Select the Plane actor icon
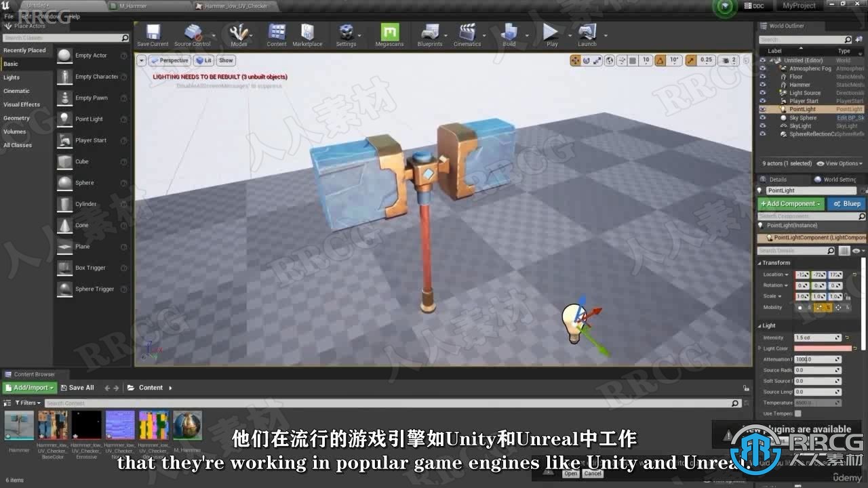 (64, 247)
